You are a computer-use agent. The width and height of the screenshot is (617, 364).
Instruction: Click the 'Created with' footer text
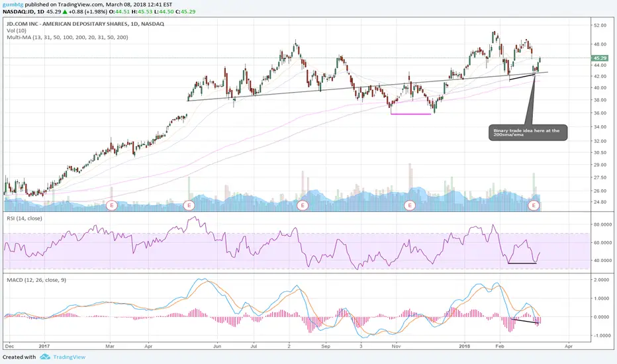tap(19, 357)
